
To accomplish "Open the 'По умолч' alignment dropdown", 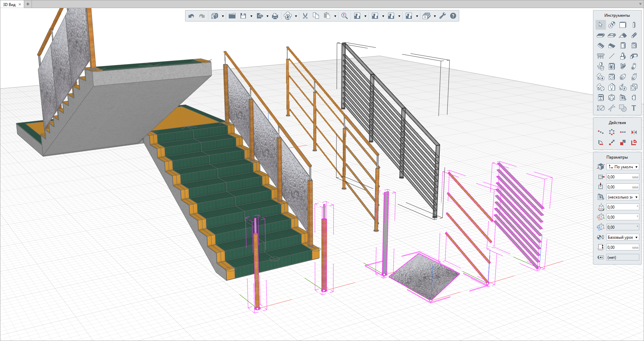I will pyautogui.click(x=623, y=167).
